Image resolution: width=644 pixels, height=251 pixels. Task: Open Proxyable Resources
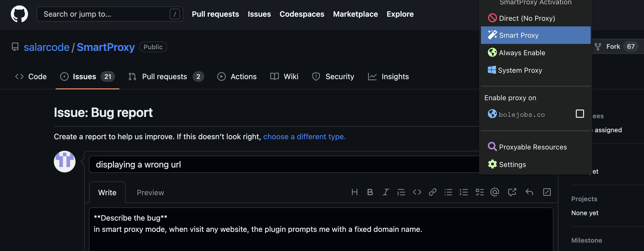533,147
